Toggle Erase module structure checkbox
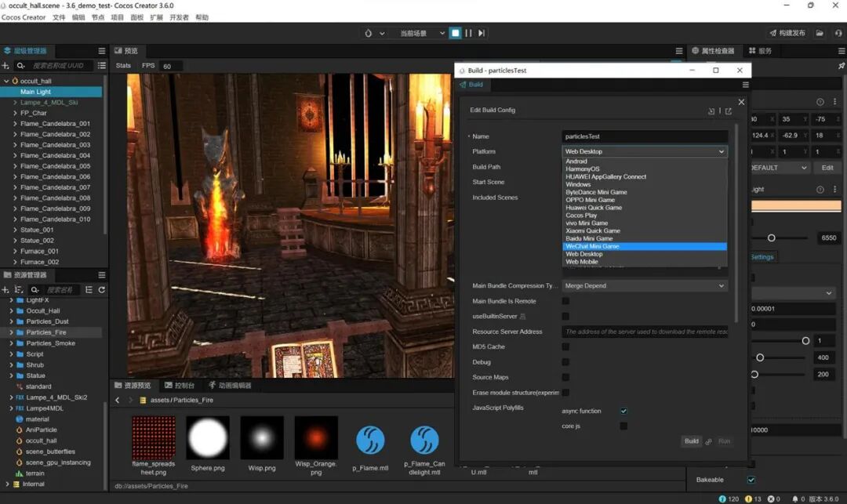The width and height of the screenshot is (847, 504). coord(565,392)
